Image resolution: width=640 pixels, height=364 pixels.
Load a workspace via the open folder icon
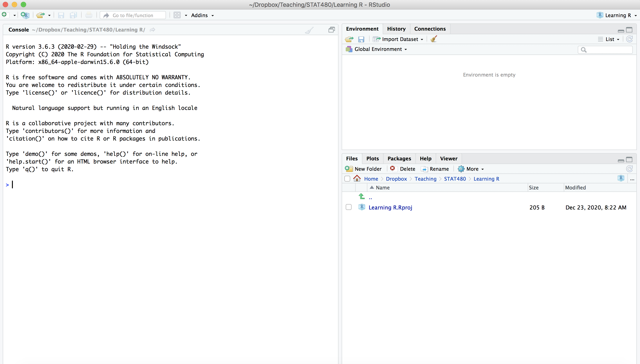coord(349,39)
